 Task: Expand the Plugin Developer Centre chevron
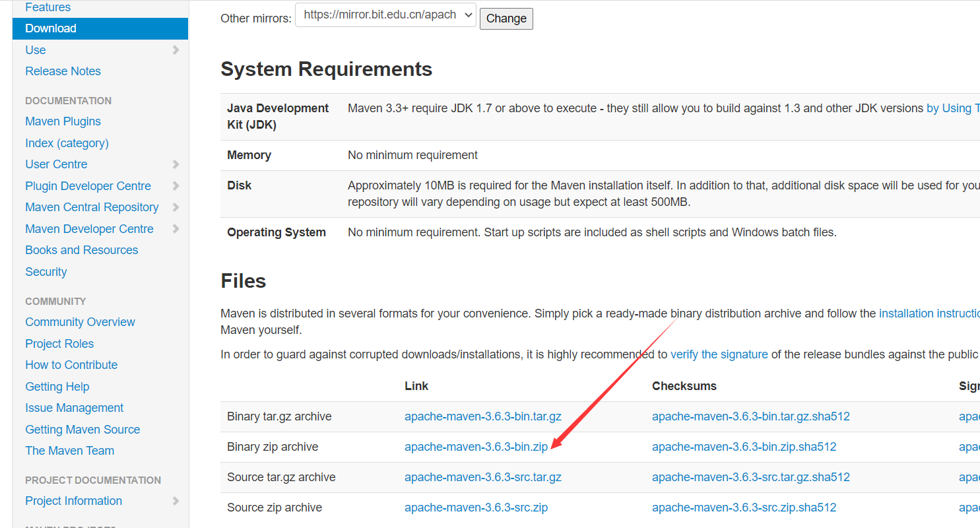pyautogui.click(x=176, y=186)
